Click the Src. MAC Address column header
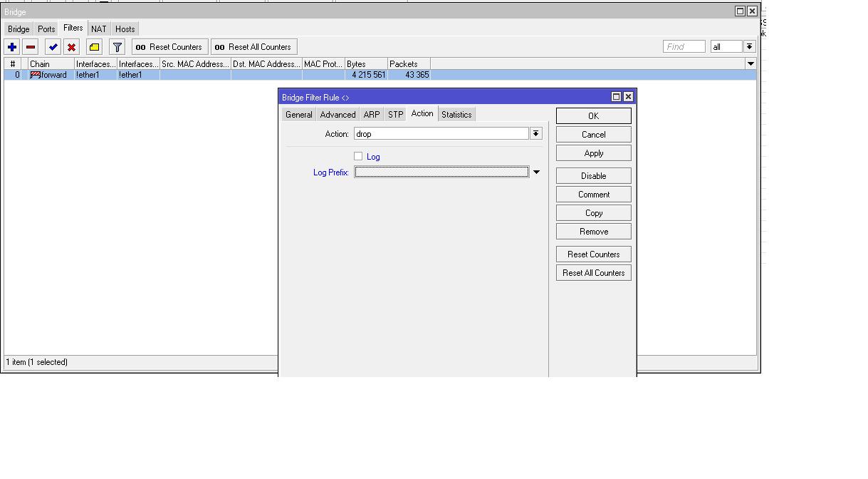Viewport: 868px width, 479px height. [x=195, y=64]
